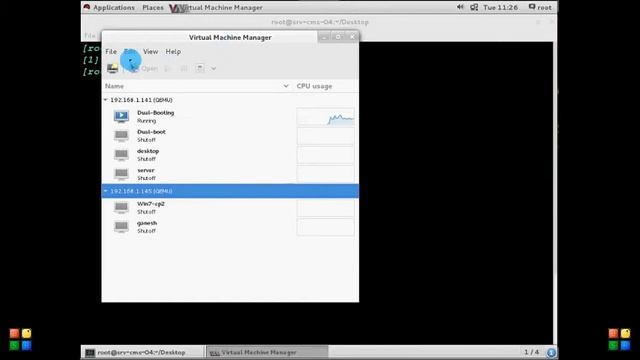Switch to terminal taskbar entry root@srv-cms-04
This screenshot has height=360, width=640.
(x=142, y=352)
